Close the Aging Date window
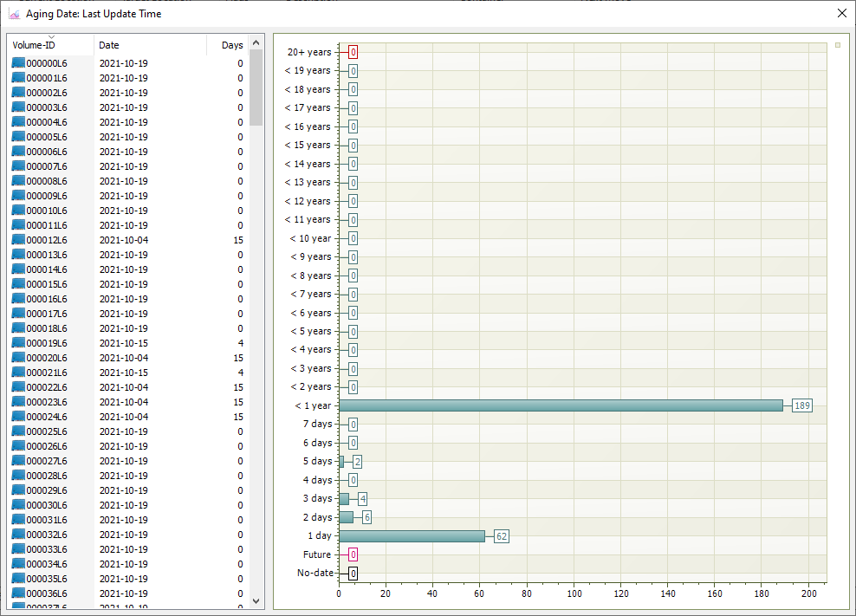Viewport: 856px width, 616px height. [x=842, y=14]
